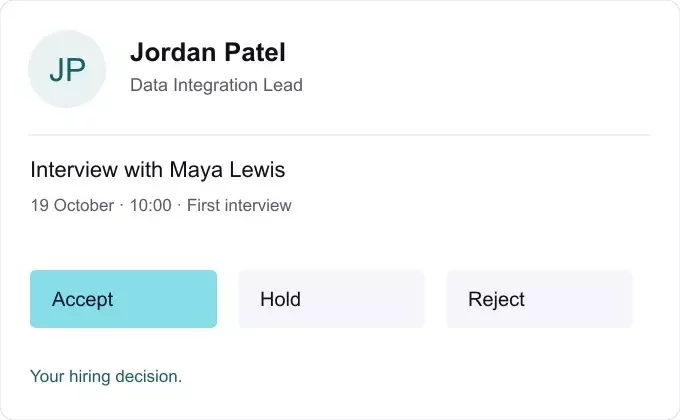This screenshot has height=420, width=680.
Task: Click the Data Integration Lead subtitle
Action: pyautogui.click(x=216, y=85)
